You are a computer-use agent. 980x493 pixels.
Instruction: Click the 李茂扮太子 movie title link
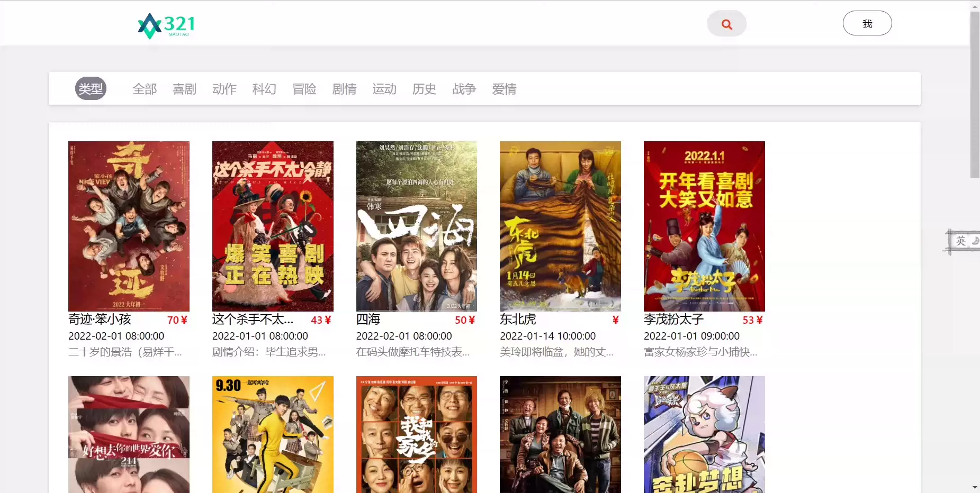[x=673, y=319]
